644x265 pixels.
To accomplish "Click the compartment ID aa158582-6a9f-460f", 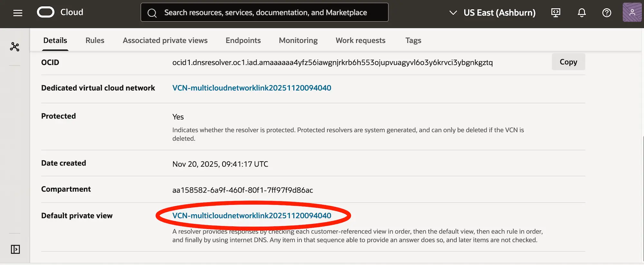I will click(x=242, y=190).
